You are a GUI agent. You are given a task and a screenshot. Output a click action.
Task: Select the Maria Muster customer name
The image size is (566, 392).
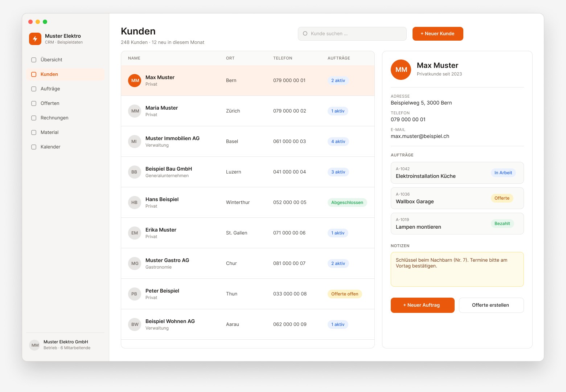point(161,108)
